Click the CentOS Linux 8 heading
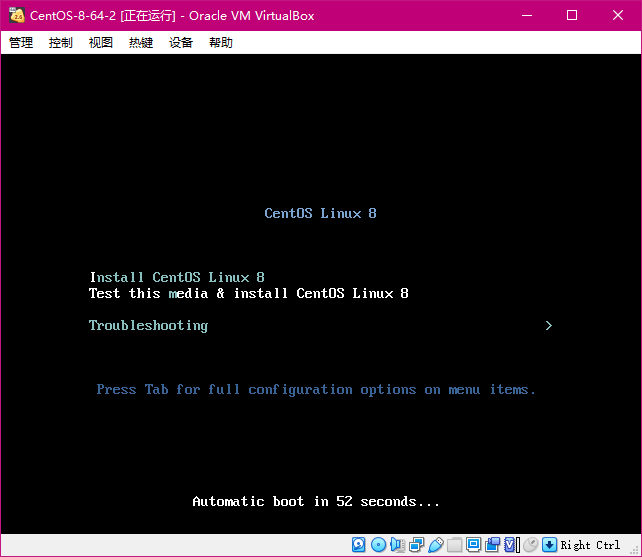 pos(320,213)
